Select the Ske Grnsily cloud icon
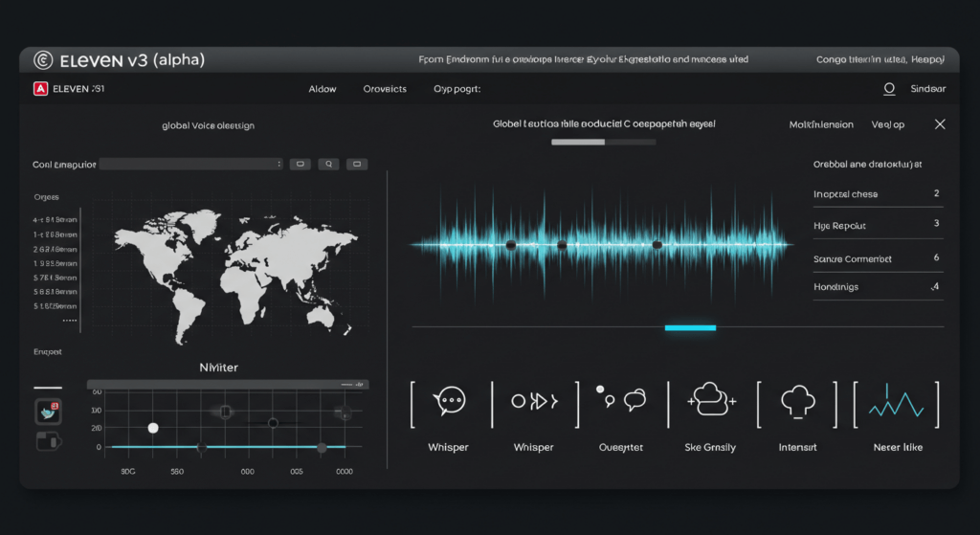980x535 pixels. [x=711, y=400]
